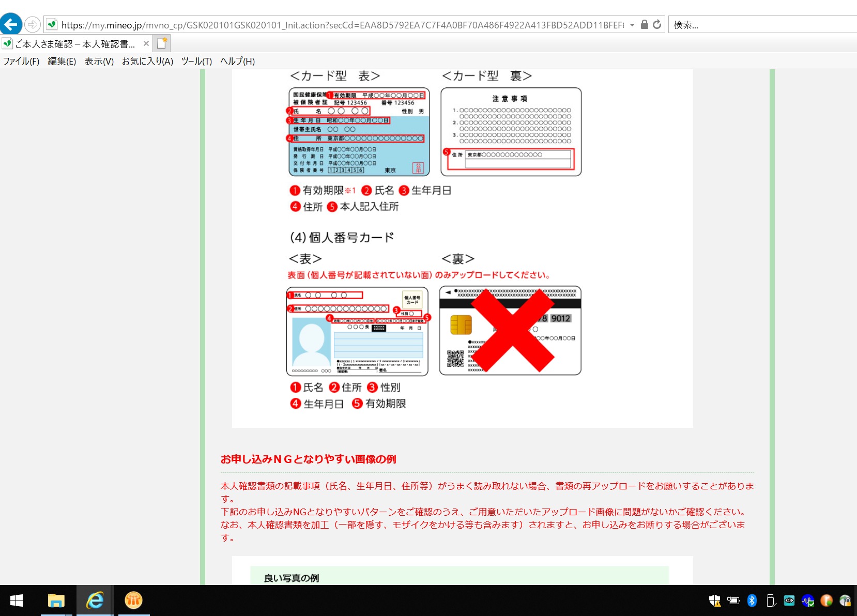Click the Bluetooth tray icon
857x616 pixels.
(752, 600)
